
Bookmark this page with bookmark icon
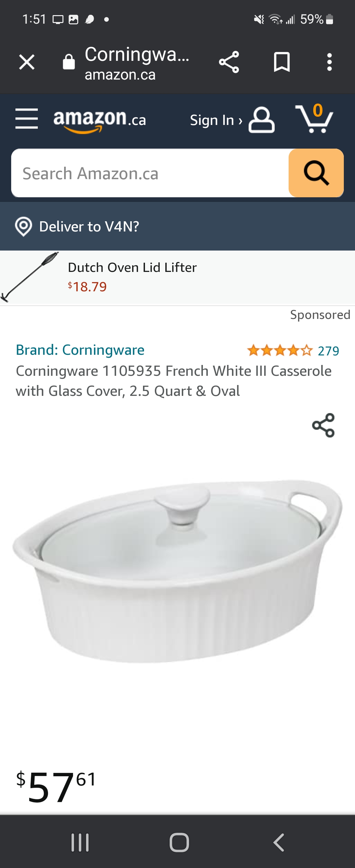click(282, 62)
